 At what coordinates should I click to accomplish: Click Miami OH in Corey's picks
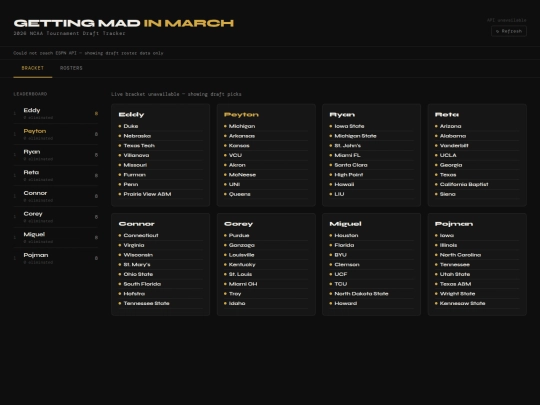[243, 284]
